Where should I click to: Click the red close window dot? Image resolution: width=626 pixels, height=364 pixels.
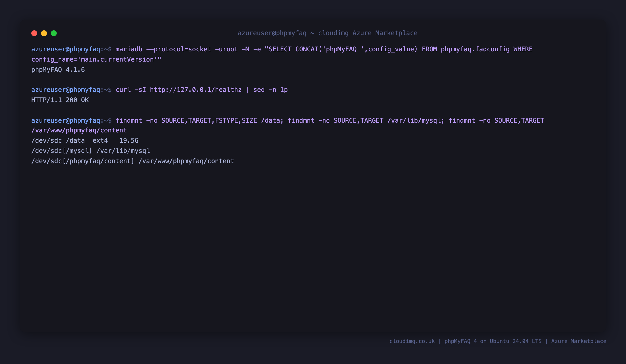34,33
